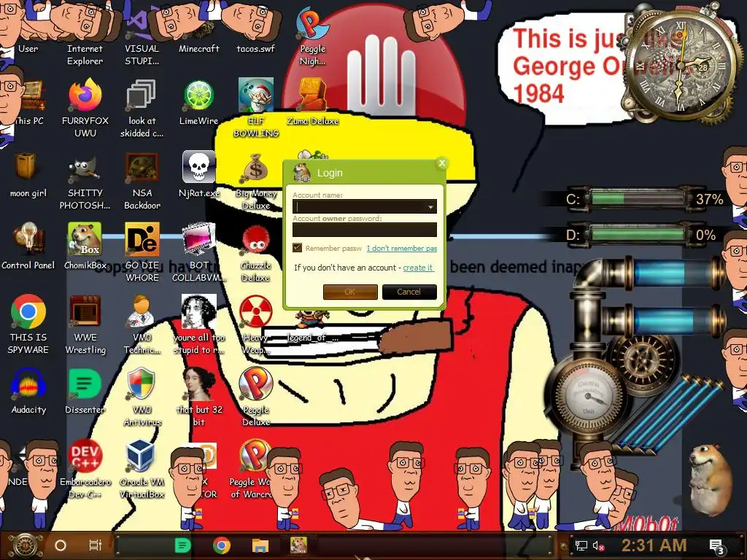This screenshot has height=560, width=747.
Task: Open Task View on the taskbar
Action: tap(96, 545)
